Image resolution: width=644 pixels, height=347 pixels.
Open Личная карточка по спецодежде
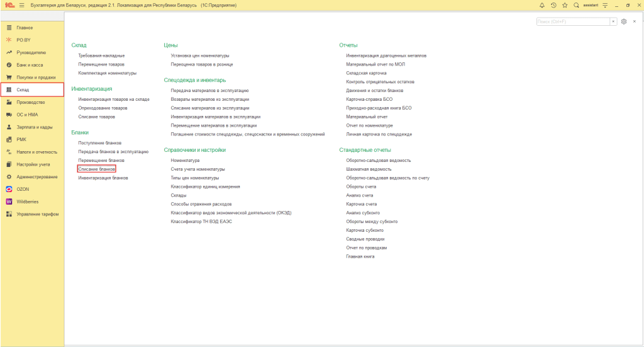(379, 134)
